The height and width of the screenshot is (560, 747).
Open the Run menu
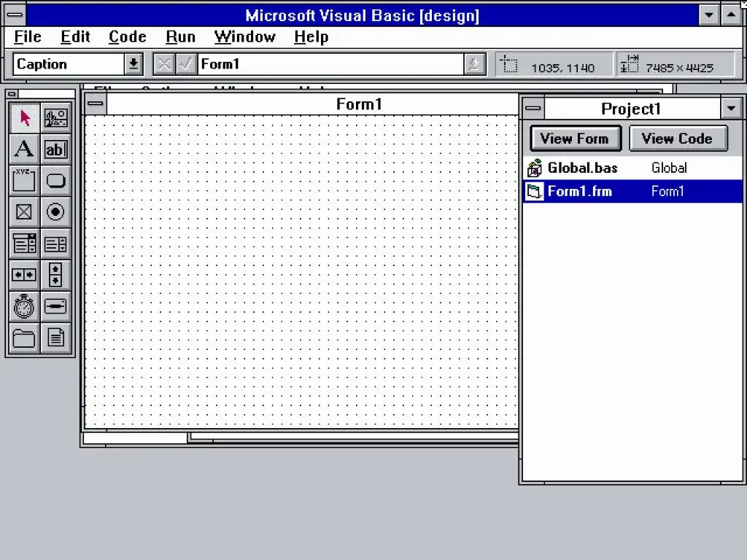click(181, 36)
